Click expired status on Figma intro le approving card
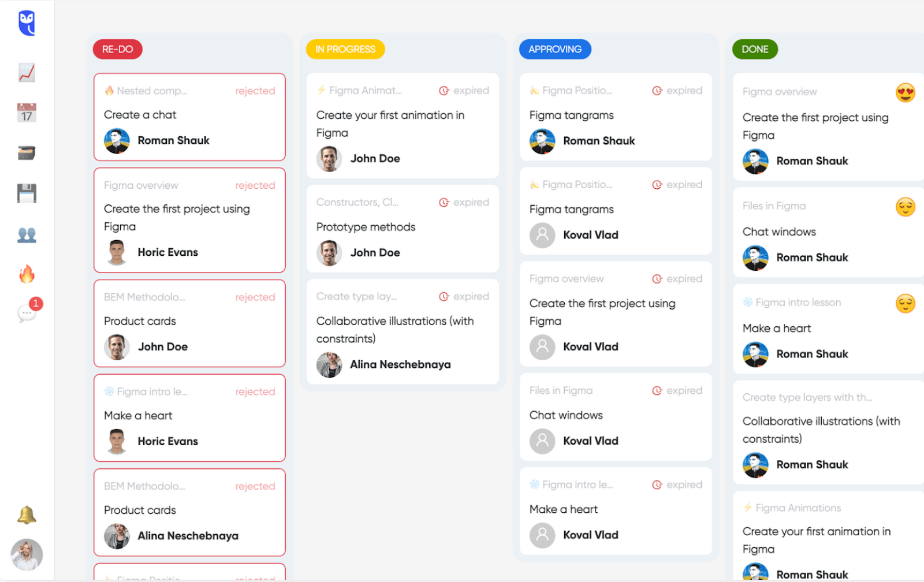The height and width of the screenshot is (582, 924). coord(677,484)
